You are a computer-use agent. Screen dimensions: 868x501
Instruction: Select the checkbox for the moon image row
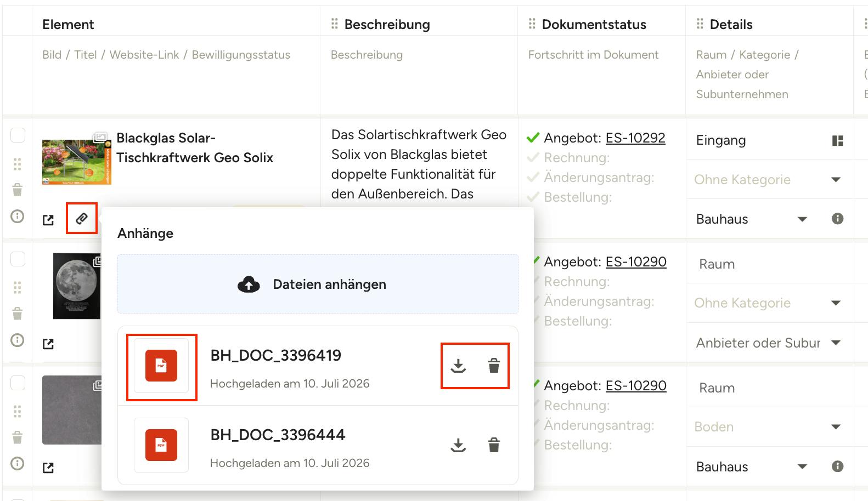(18, 259)
